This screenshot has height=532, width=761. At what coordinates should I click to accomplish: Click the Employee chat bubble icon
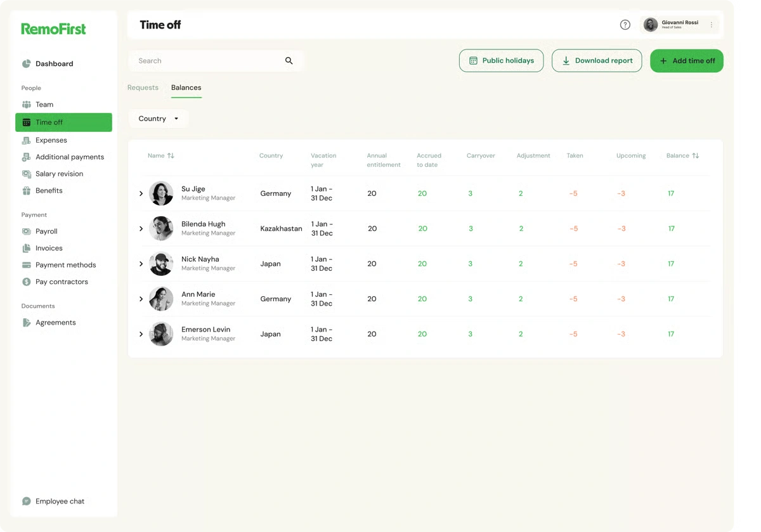pyautogui.click(x=27, y=501)
